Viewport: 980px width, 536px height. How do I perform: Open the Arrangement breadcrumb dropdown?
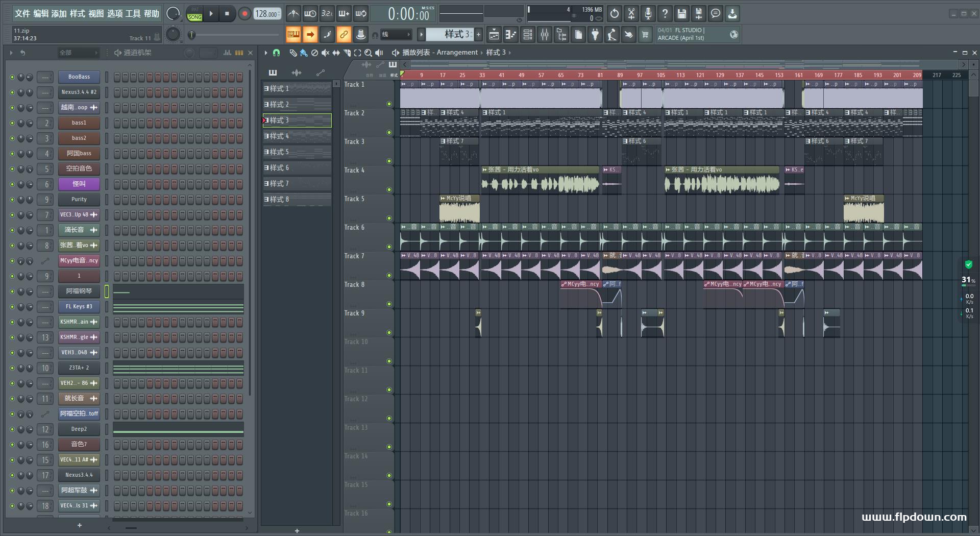click(457, 52)
